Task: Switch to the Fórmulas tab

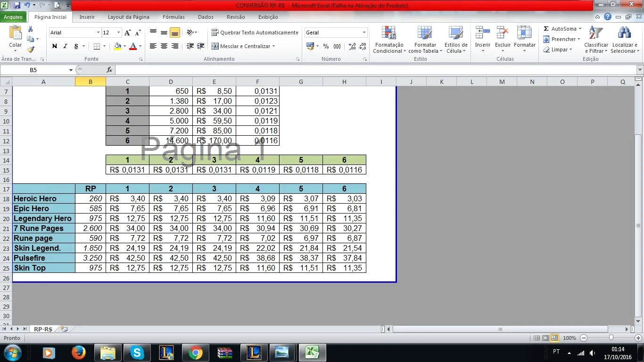Action: tap(173, 17)
